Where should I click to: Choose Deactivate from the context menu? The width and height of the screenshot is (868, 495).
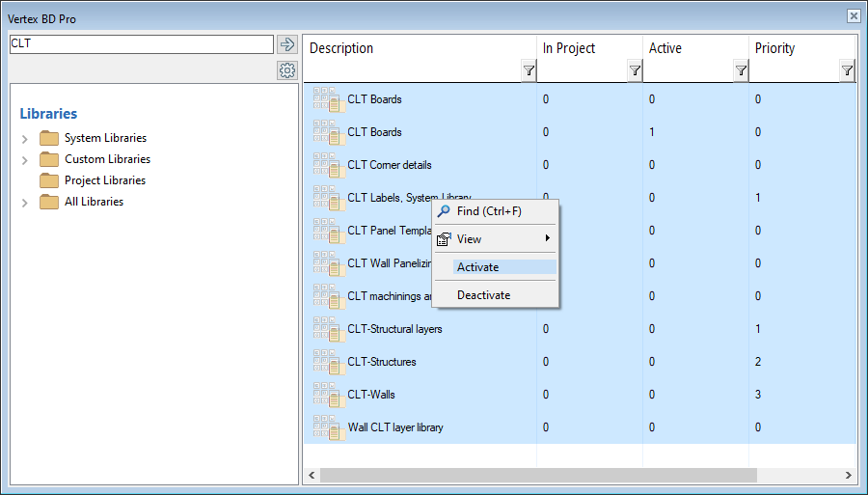point(483,295)
